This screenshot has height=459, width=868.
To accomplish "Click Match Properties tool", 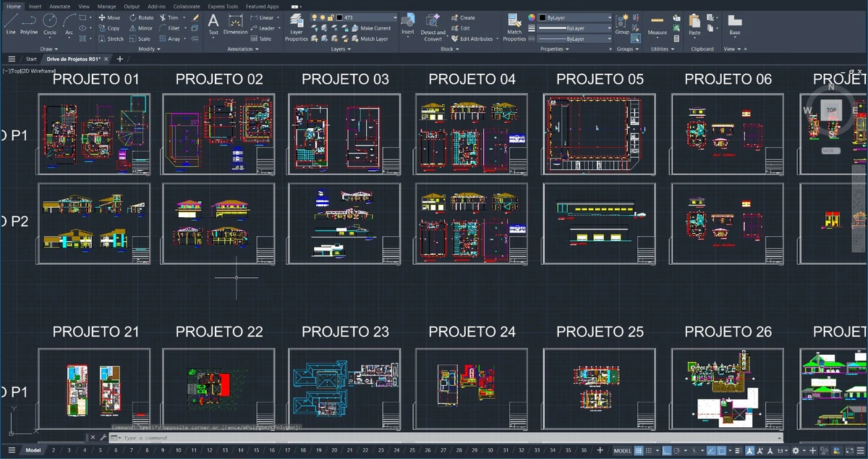I will click(x=514, y=27).
